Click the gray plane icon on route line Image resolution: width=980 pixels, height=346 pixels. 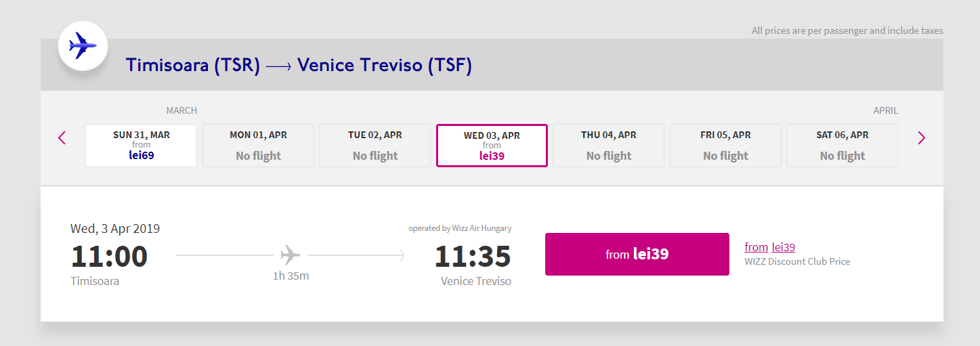(x=290, y=255)
